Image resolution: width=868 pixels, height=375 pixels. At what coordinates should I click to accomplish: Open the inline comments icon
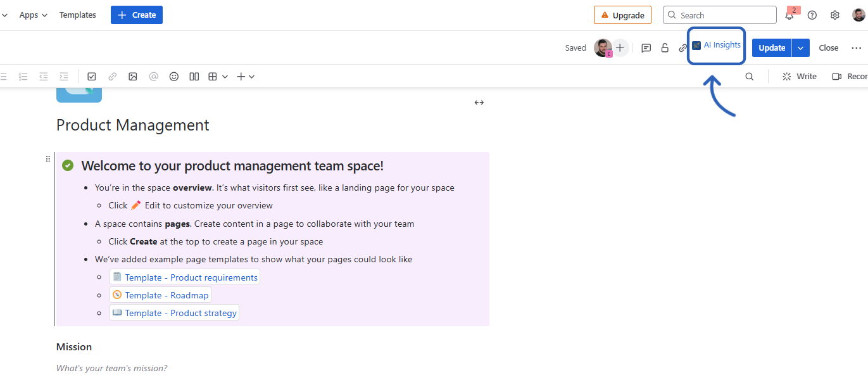coord(646,48)
